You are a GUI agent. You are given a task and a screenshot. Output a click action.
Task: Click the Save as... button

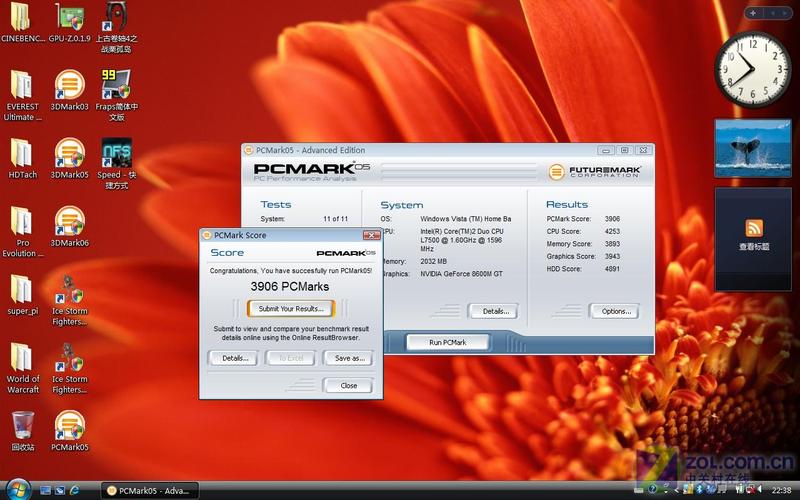pyautogui.click(x=349, y=358)
